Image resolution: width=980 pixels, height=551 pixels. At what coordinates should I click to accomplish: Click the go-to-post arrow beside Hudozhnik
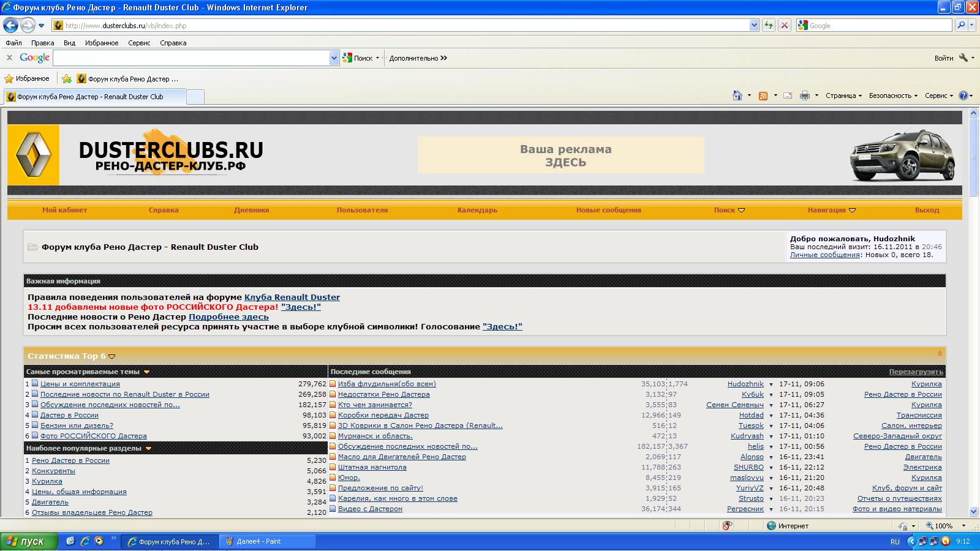[x=771, y=384]
